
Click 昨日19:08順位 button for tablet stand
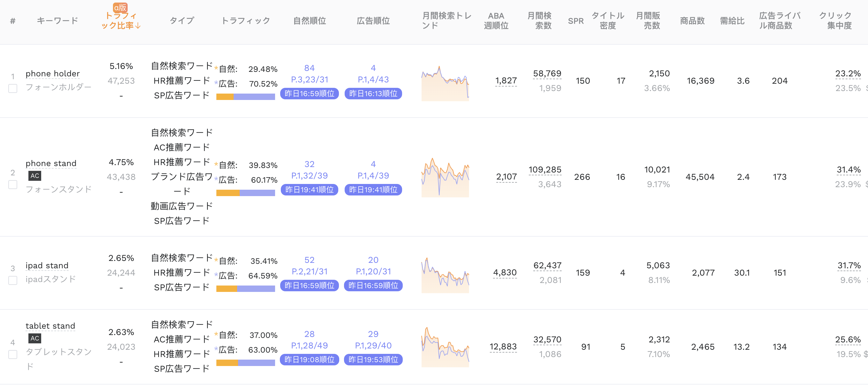(x=309, y=360)
